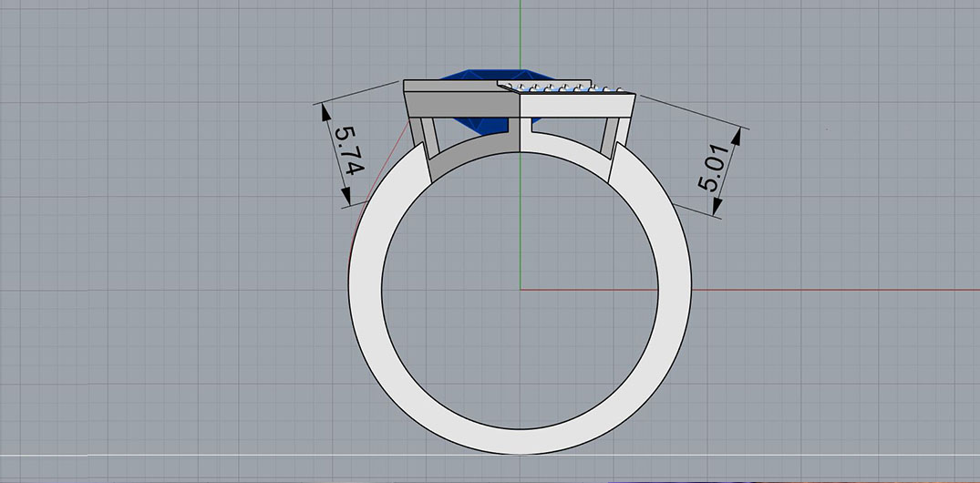Viewport: 980px width, 483px height.
Task: Select the light right setting plate with pavé stones
Action: 578,105
